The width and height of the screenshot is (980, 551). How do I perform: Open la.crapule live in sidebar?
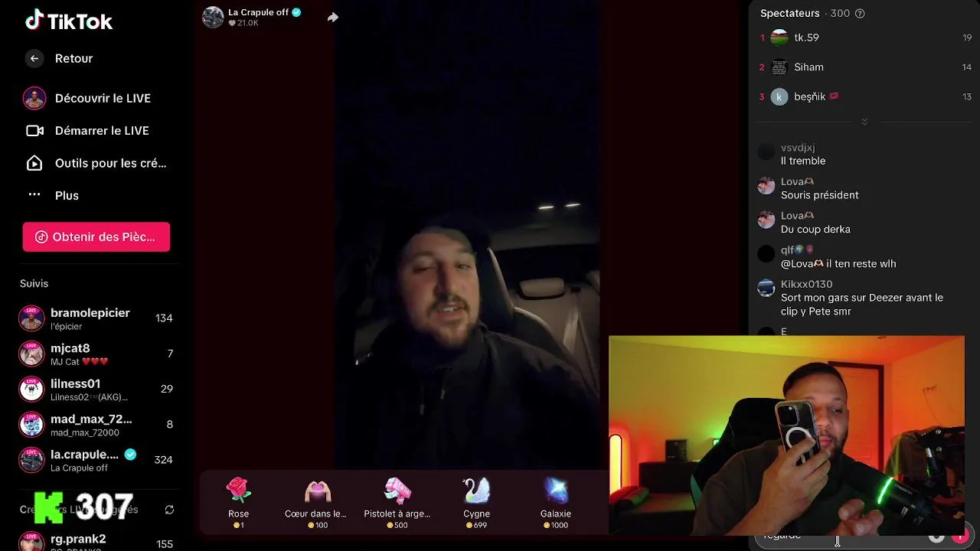[96, 460]
